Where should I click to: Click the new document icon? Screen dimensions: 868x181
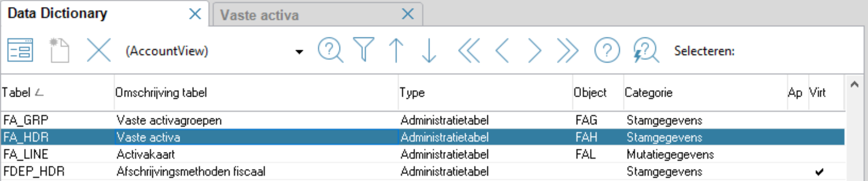click(60, 50)
